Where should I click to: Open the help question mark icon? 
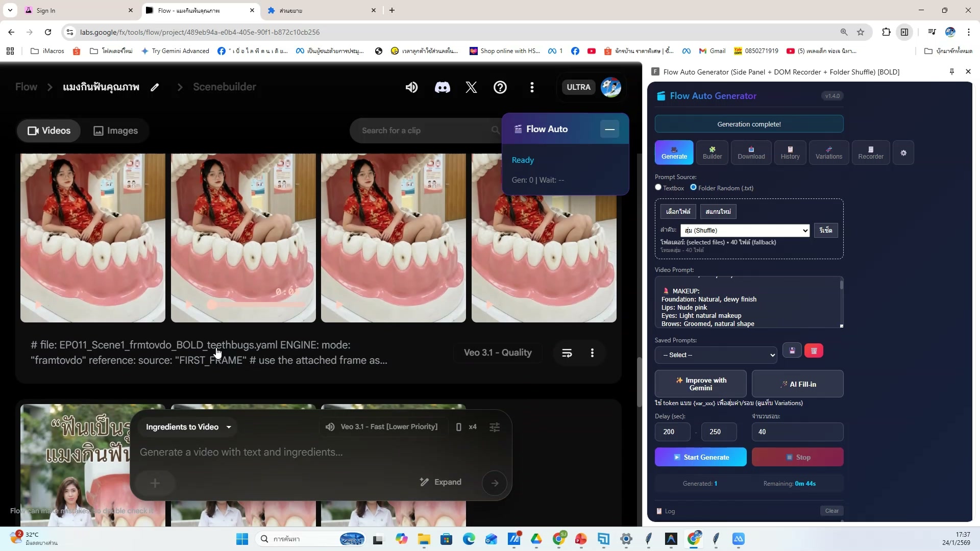click(x=500, y=87)
